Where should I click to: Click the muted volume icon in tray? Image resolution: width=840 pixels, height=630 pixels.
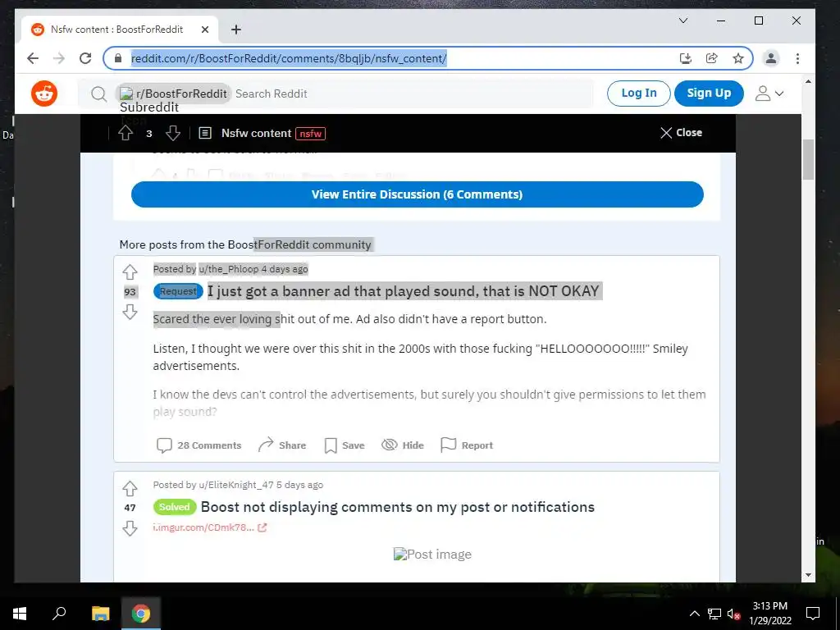coord(733,614)
